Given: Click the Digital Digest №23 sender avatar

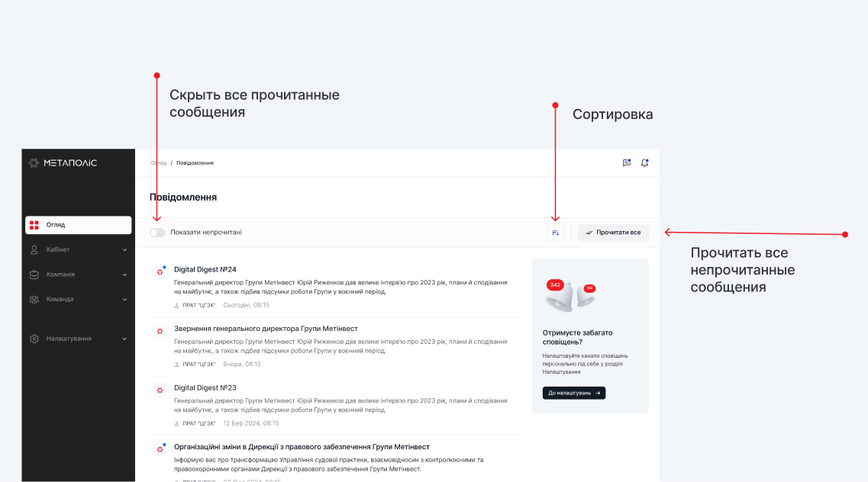Looking at the screenshot, I should click(160, 390).
